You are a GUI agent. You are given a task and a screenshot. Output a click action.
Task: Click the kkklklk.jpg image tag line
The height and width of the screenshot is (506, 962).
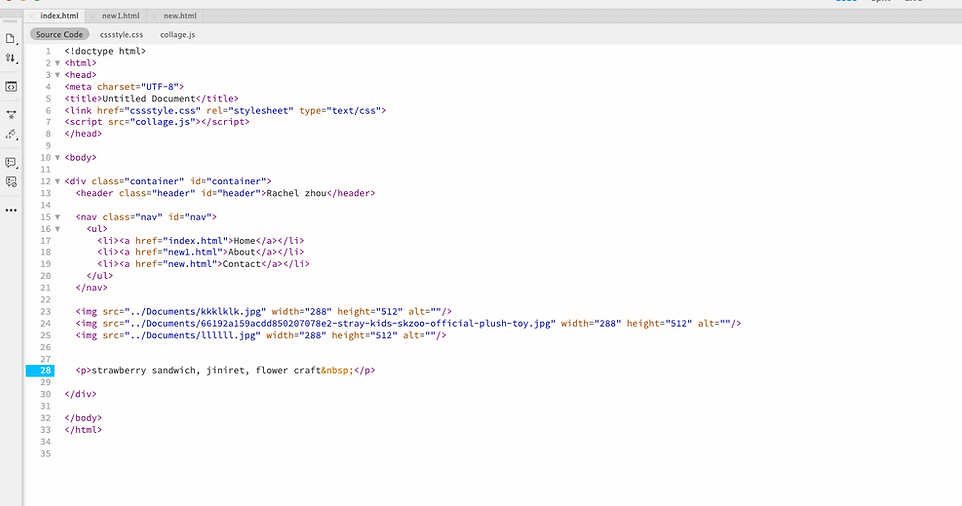click(264, 312)
